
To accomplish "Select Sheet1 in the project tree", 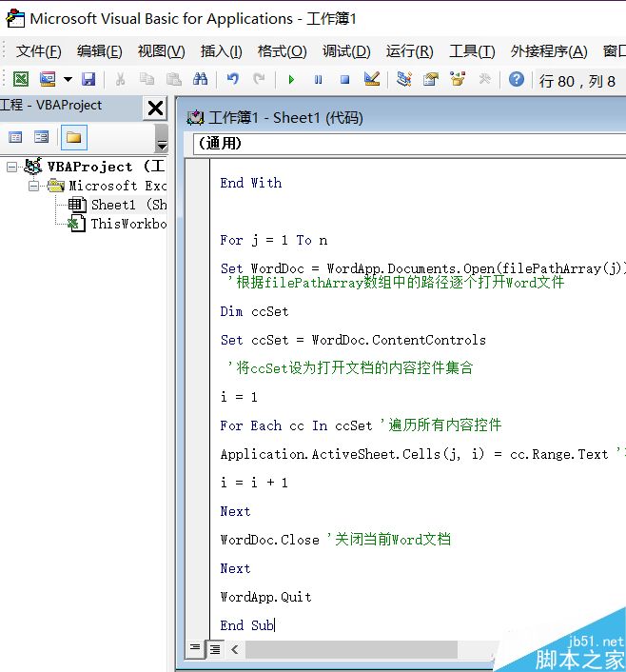I will pyautogui.click(x=128, y=205).
